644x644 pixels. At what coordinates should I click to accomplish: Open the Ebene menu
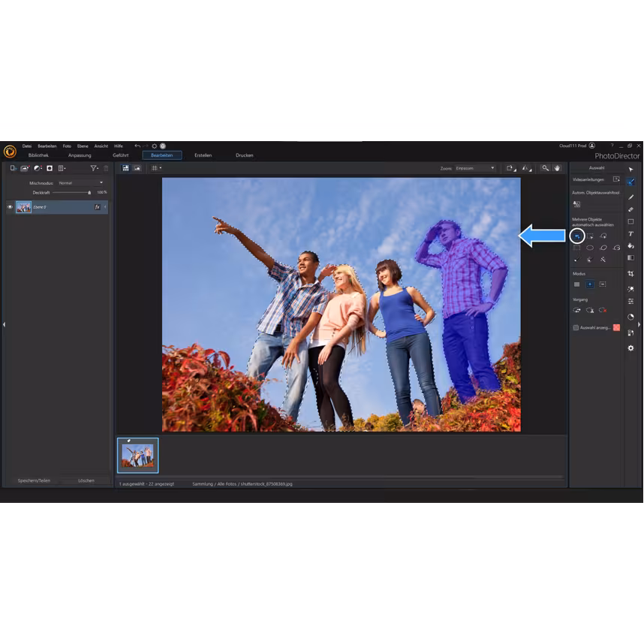[83, 146]
